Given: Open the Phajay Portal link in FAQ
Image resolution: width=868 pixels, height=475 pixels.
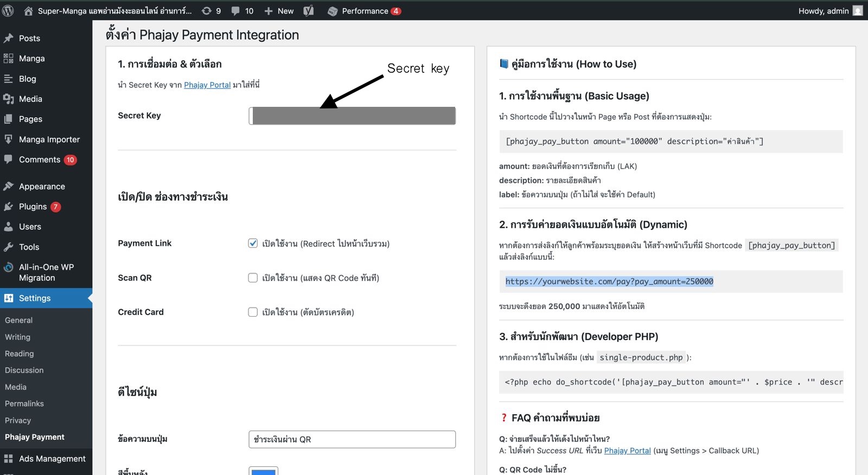Looking at the screenshot, I should pos(627,451).
